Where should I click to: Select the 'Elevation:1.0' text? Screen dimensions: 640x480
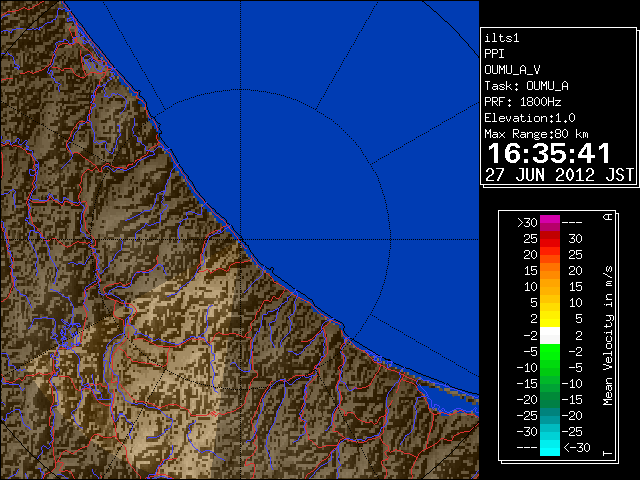click(x=530, y=118)
